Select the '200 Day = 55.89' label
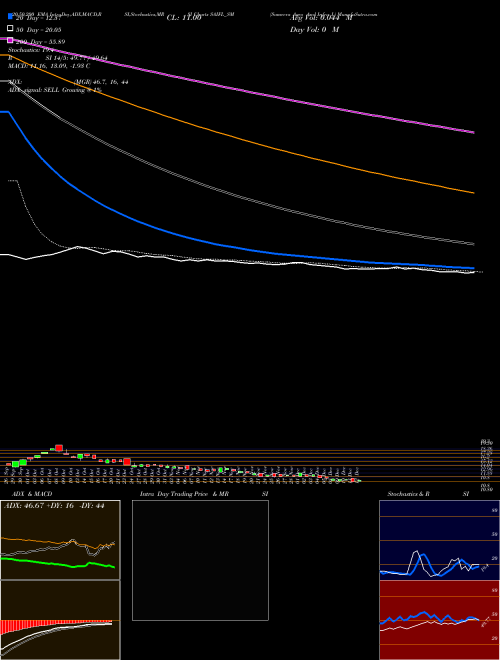The image size is (500, 660). click(40, 42)
